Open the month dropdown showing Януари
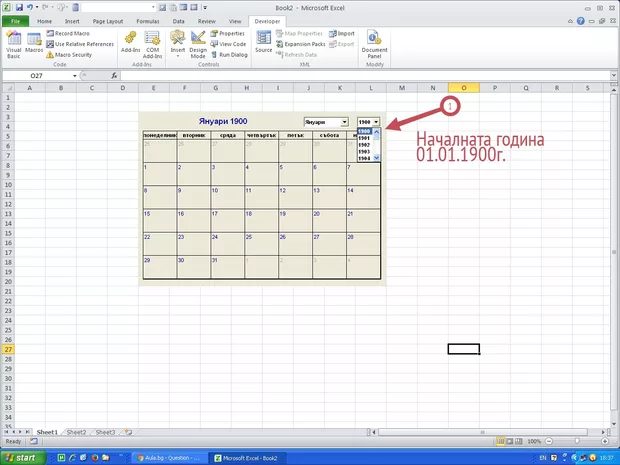620x465 pixels. [x=345, y=122]
